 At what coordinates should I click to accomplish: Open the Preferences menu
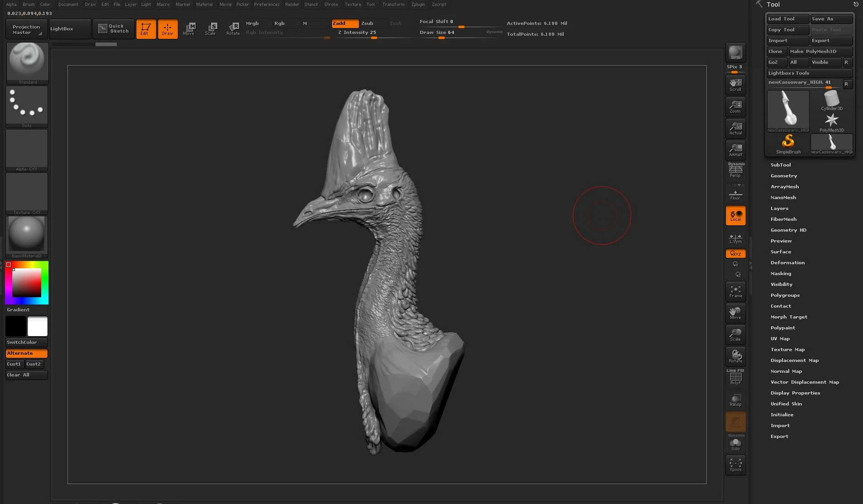(x=266, y=5)
